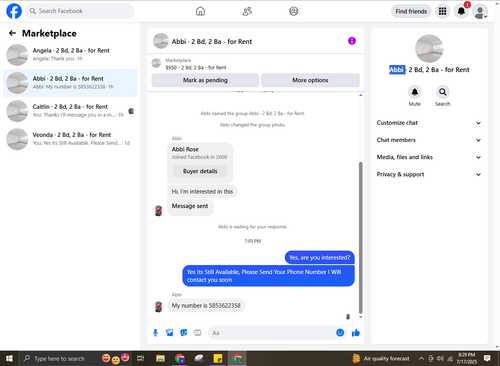Open the Angela 2 Bd conversation
The width and height of the screenshot is (500, 366).
pos(70,54)
